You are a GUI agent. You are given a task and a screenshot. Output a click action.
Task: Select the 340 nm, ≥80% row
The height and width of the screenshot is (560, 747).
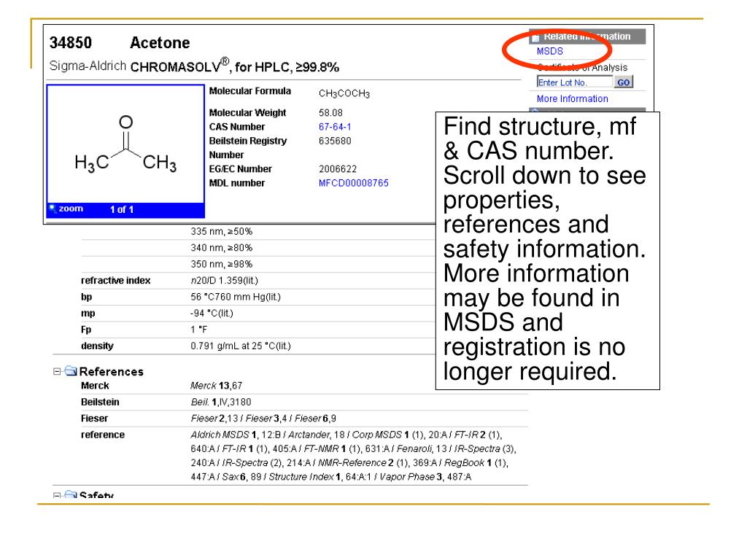point(222,248)
